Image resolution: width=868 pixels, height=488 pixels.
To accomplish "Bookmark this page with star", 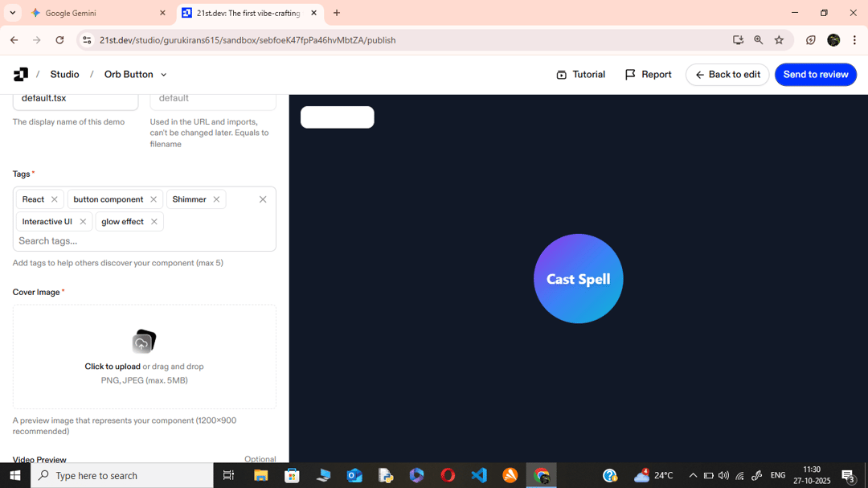I will [779, 40].
